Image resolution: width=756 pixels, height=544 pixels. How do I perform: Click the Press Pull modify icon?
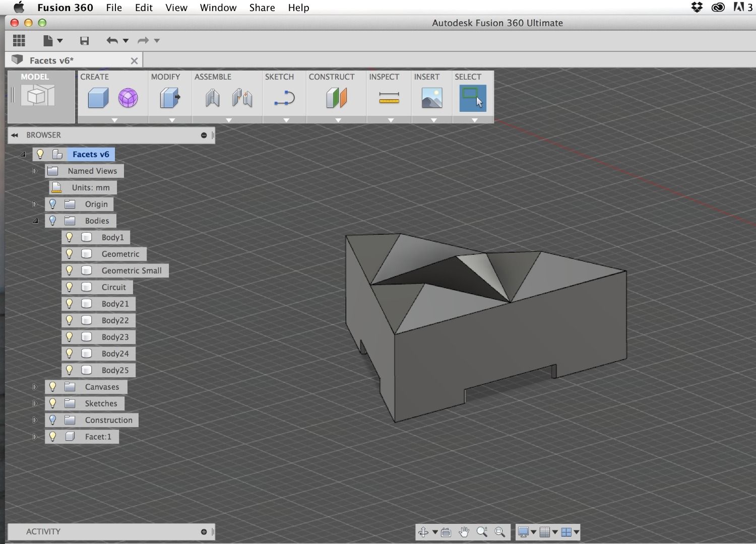pos(170,98)
